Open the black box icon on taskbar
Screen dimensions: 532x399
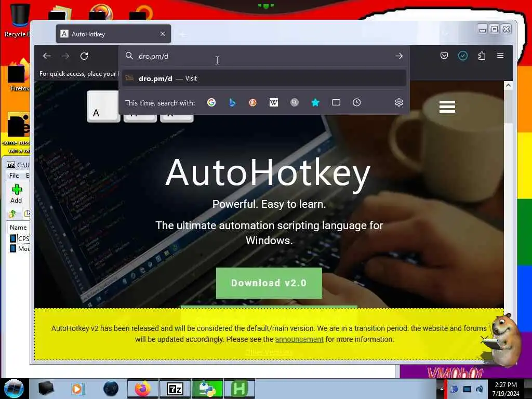point(46,389)
